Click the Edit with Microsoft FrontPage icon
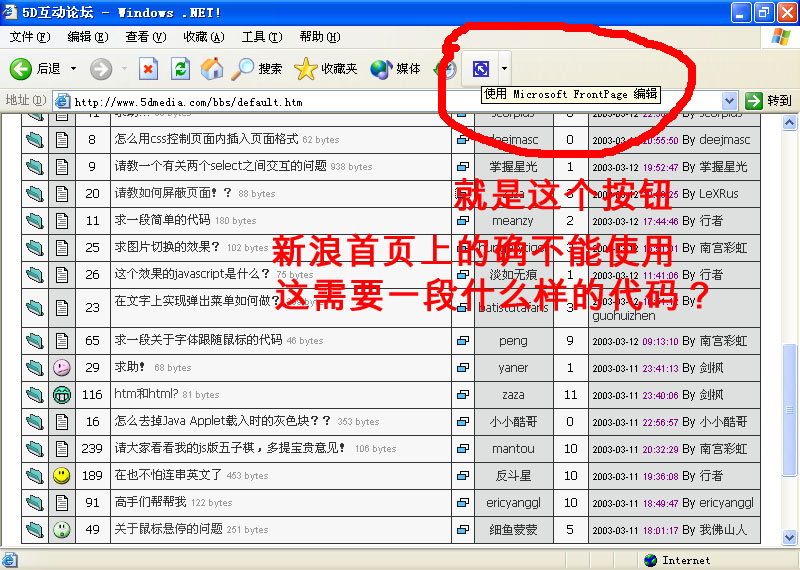800x570 pixels. [481, 69]
